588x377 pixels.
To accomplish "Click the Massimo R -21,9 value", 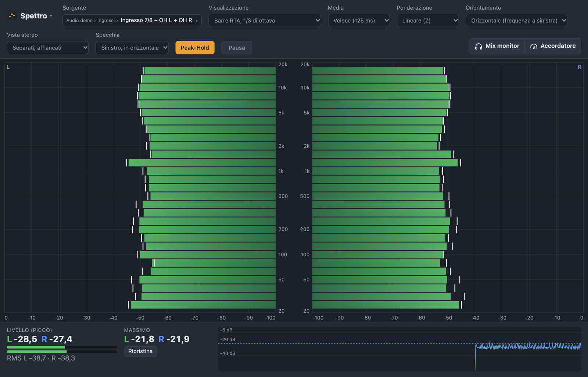I will [174, 339].
